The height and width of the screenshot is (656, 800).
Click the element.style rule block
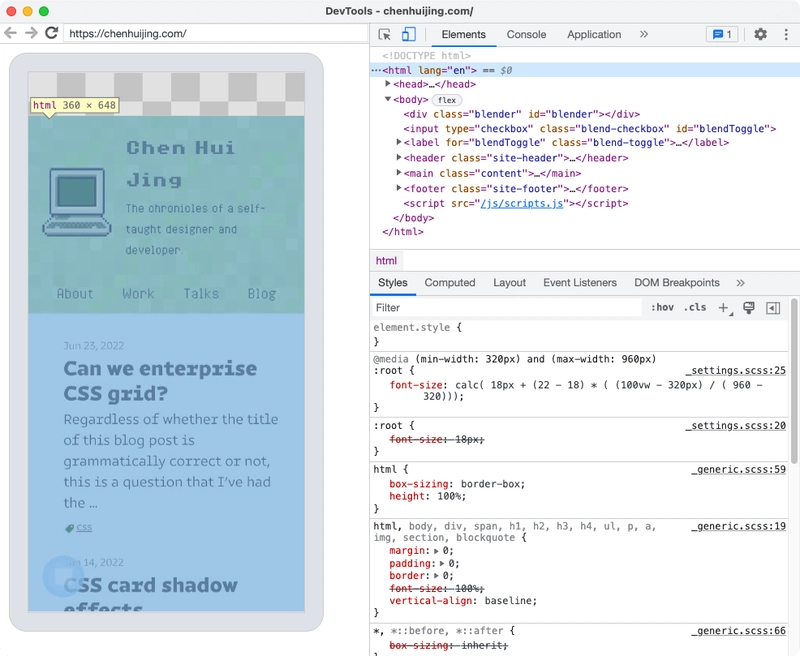pos(580,334)
